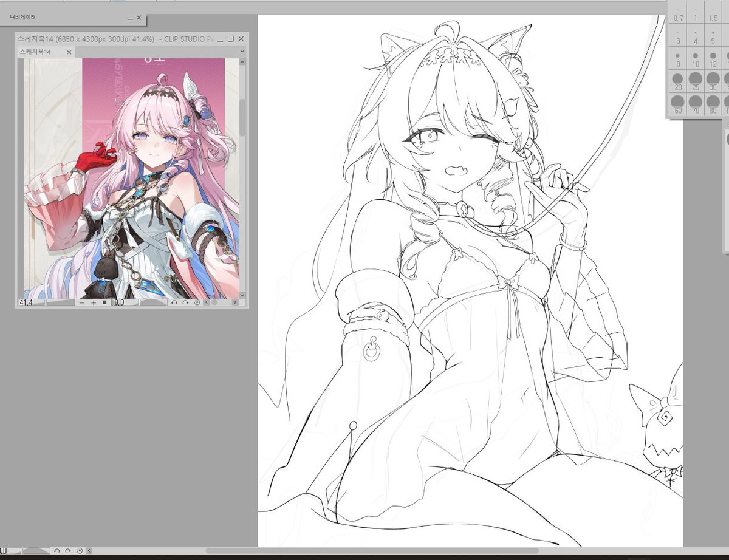Click left arrow of reference horizontal scrollbar
Image resolution: width=729 pixels, height=560 pixels.
click(206, 302)
